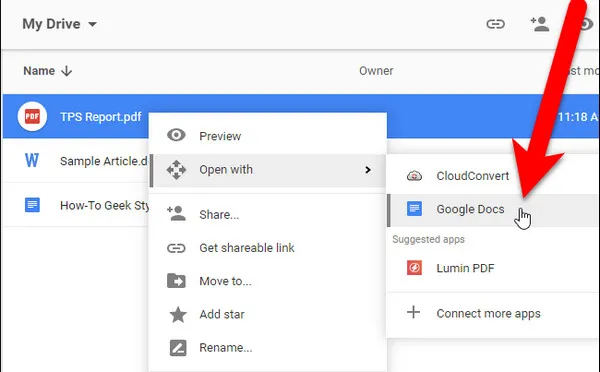Toggle sort direction arrow next to Name

pyautogui.click(x=67, y=71)
